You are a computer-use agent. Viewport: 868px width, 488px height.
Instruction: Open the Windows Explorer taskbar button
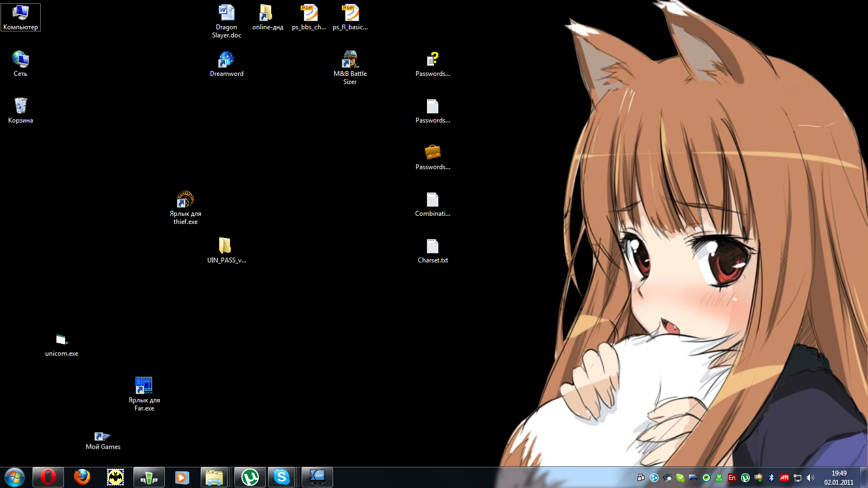(215, 477)
